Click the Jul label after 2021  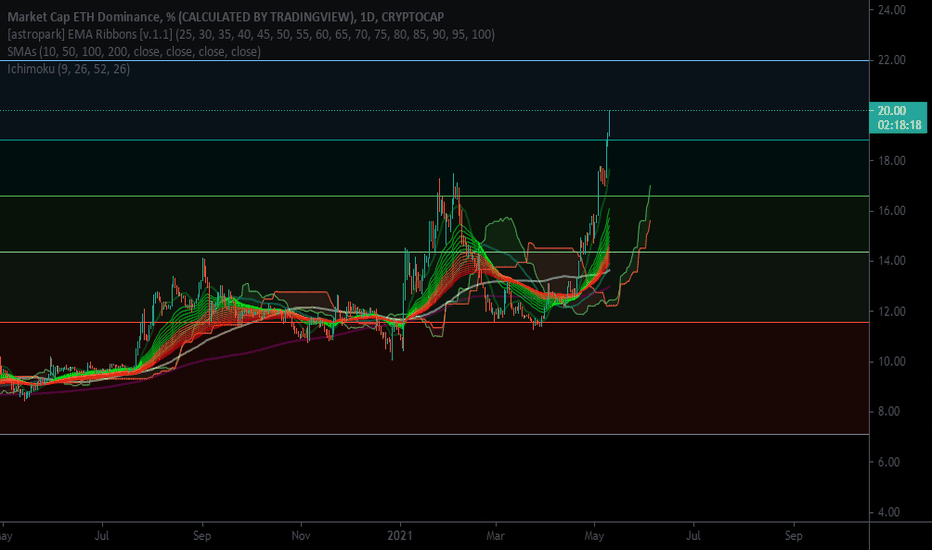(693, 536)
